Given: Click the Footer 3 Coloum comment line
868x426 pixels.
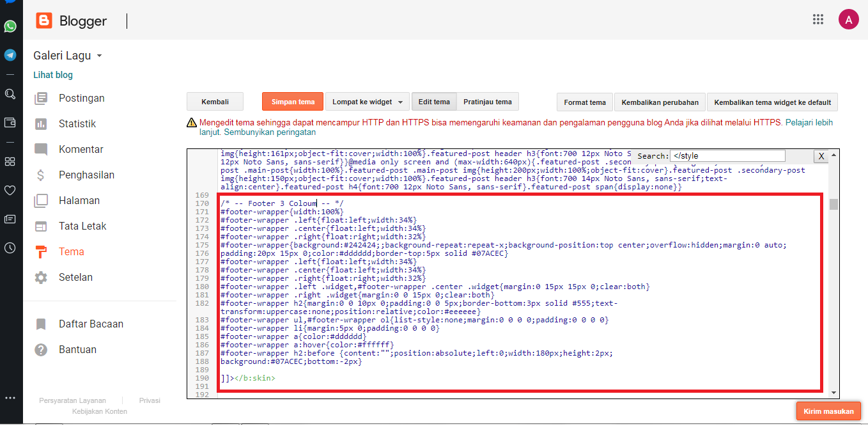Looking at the screenshot, I should pyautogui.click(x=282, y=203).
